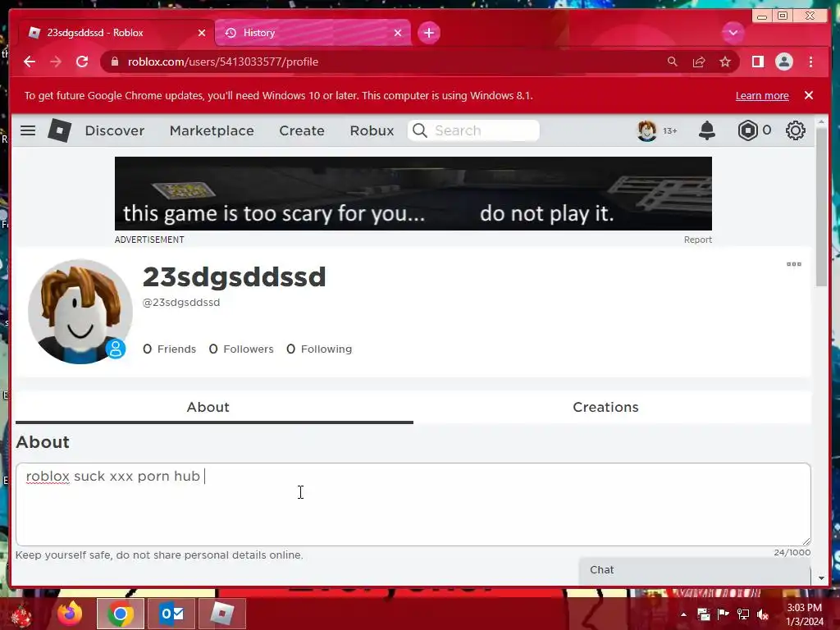Click the scrollbar down arrow
This screenshot has height=630, width=840.
click(821, 578)
